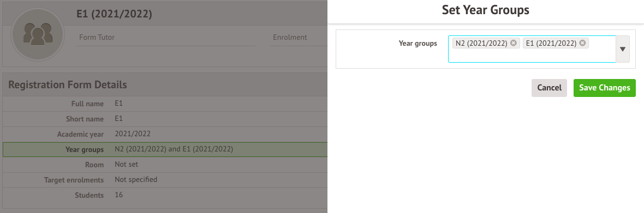Select the E1 (2021/2022) tag label
Image resolution: width=644 pixels, height=213 pixels.
[x=551, y=43]
